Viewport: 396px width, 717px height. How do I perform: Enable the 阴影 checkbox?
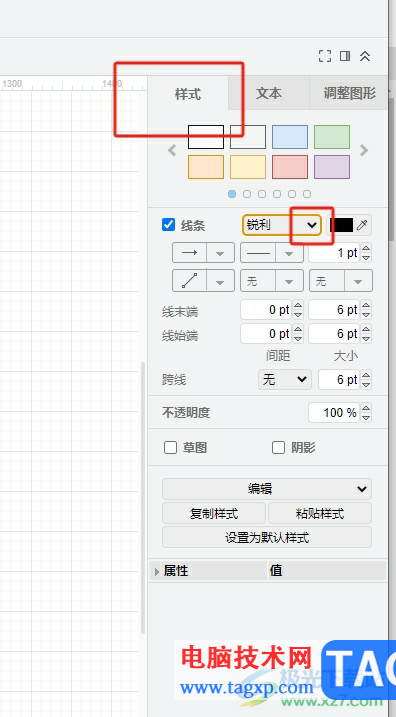pyautogui.click(x=278, y=448)
